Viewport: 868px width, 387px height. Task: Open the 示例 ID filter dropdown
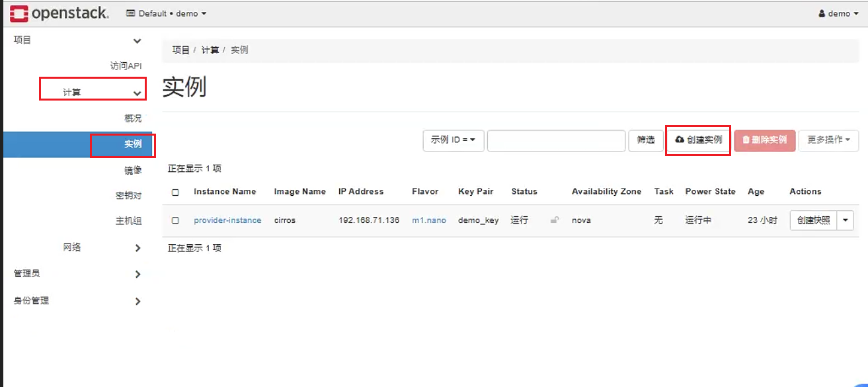pos(454,140)
